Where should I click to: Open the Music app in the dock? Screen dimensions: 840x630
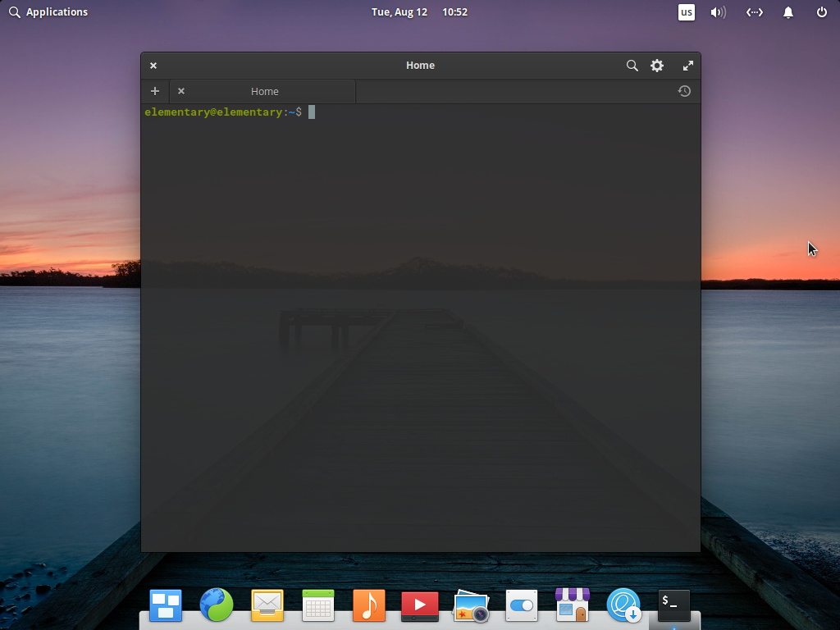369,606
